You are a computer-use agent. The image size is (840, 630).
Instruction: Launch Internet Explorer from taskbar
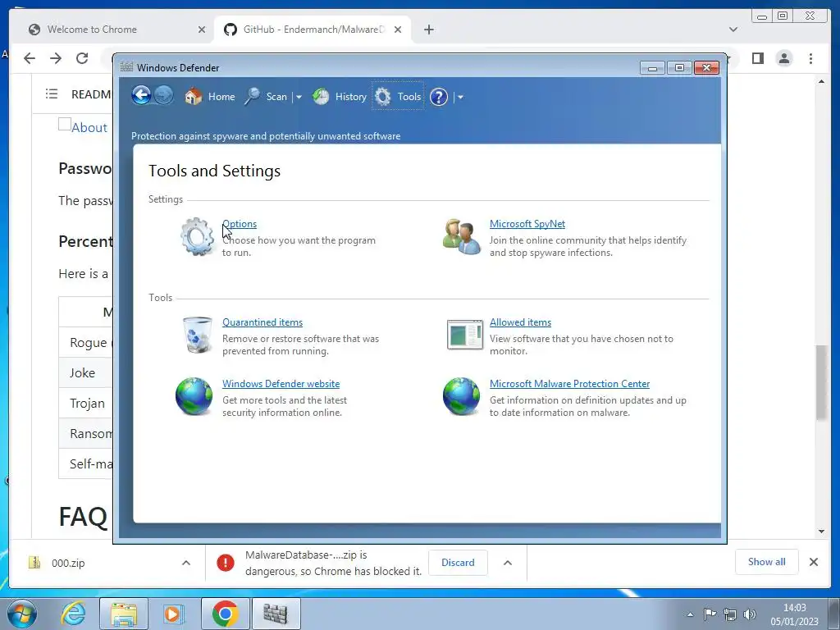74,614
